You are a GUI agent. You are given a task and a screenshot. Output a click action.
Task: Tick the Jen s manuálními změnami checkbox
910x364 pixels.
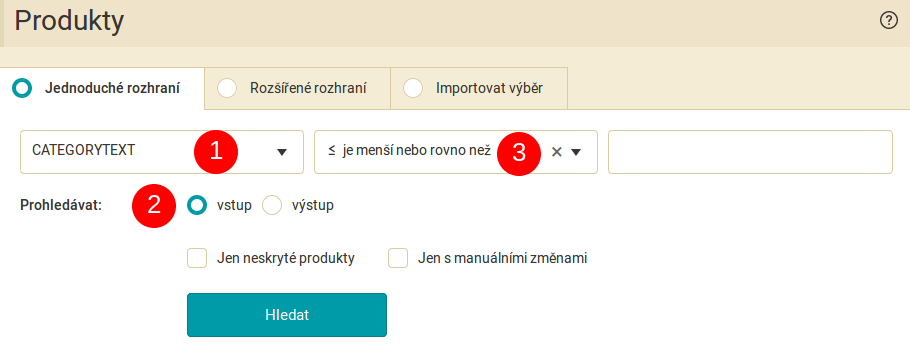coord(398,258)
